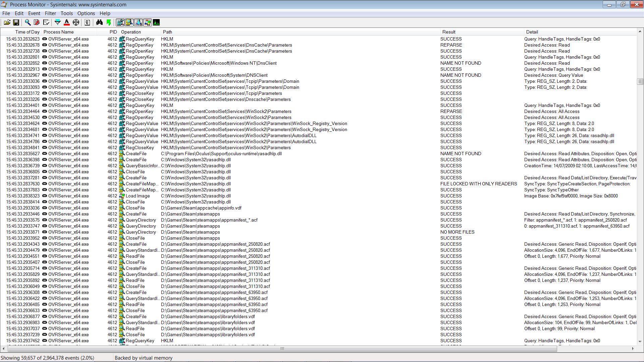
Task: Toggle Show Registry Activity
Action: tap(120, 22)
